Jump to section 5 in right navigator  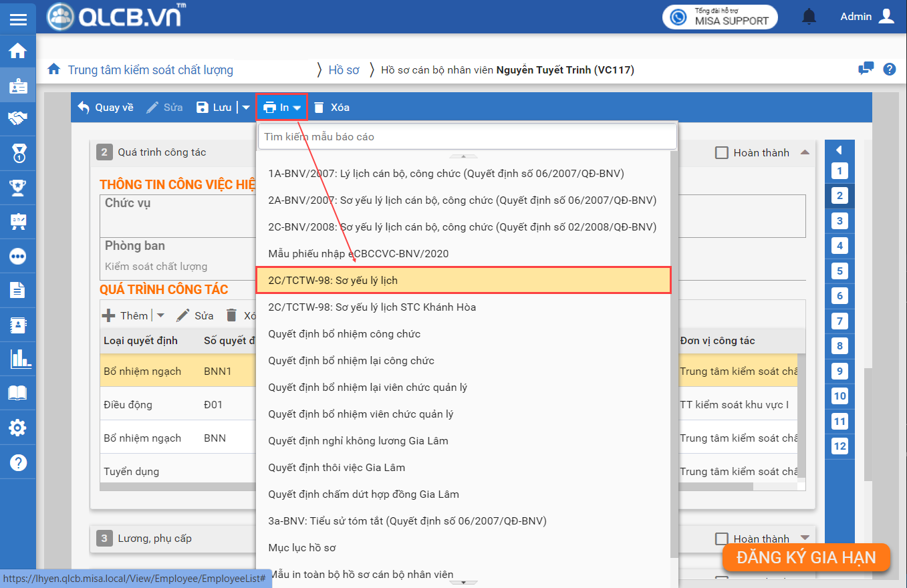pyautogui.click(x=839, y=271)
